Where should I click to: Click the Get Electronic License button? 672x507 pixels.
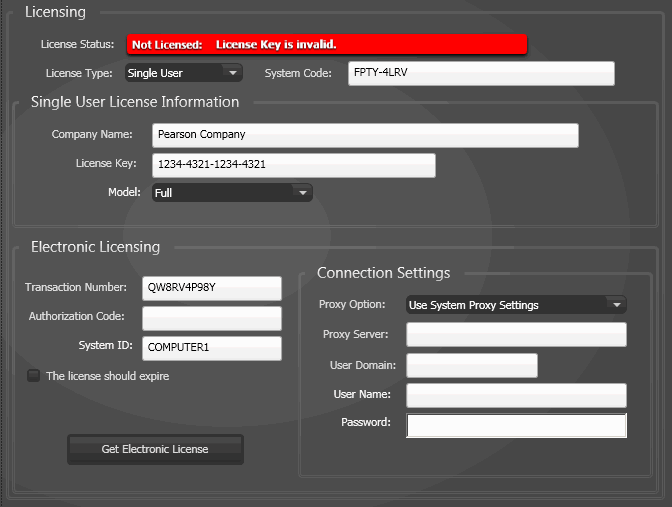155,449
